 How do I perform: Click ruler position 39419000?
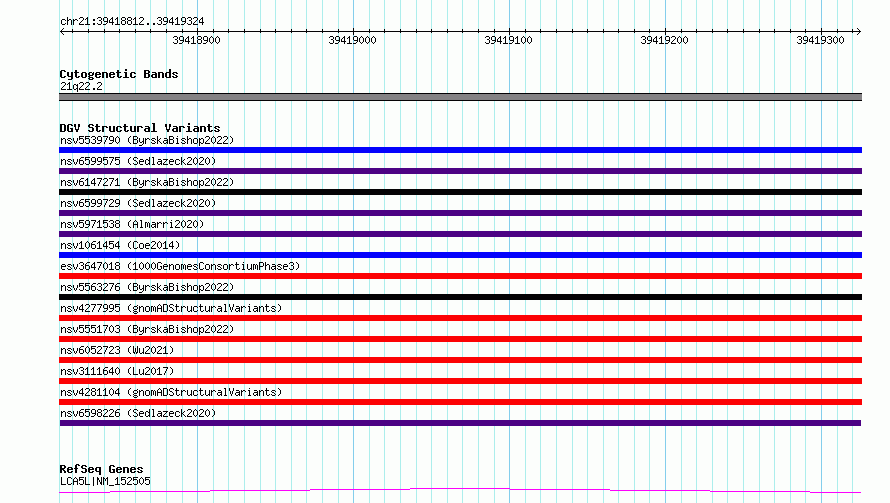pos(352,40)
